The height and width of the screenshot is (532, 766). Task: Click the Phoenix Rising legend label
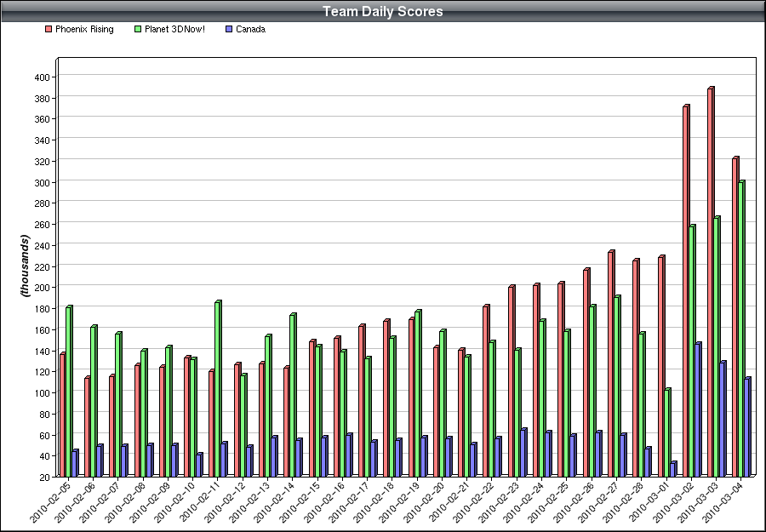click(84, 29)
